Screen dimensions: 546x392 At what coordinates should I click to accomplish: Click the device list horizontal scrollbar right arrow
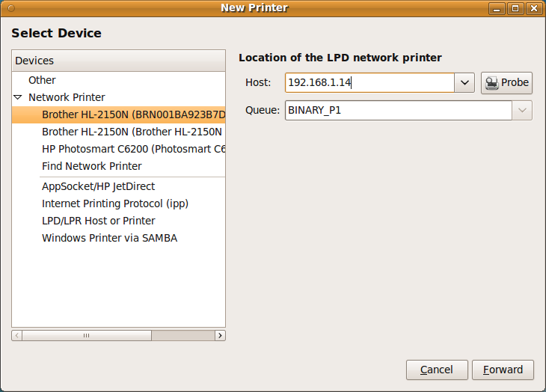pyautogui.click(x=219, y=336)
